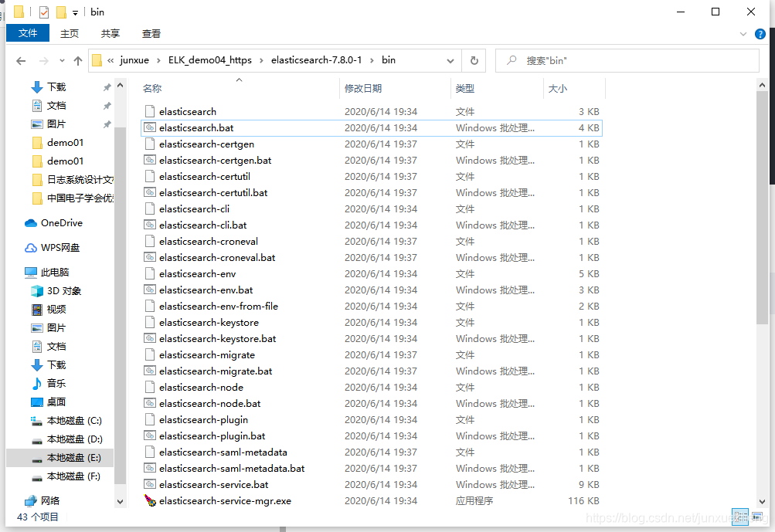Viewport: 775px width, 532px height.
Task: Select the elasticsearch.bat file icon
Action: [150, 127]
